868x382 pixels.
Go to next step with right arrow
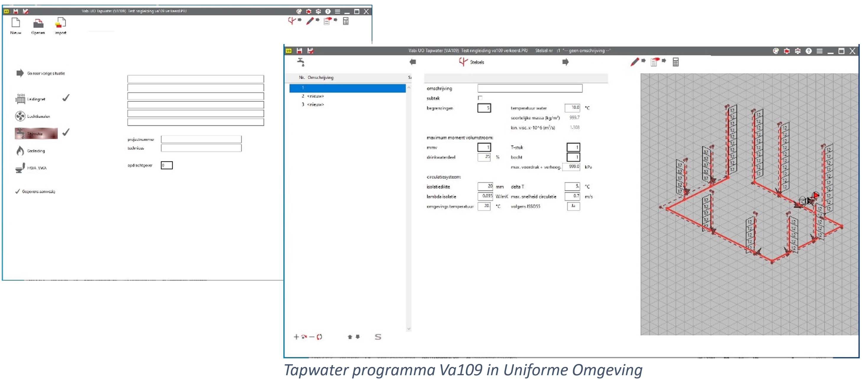coord(565,62)
